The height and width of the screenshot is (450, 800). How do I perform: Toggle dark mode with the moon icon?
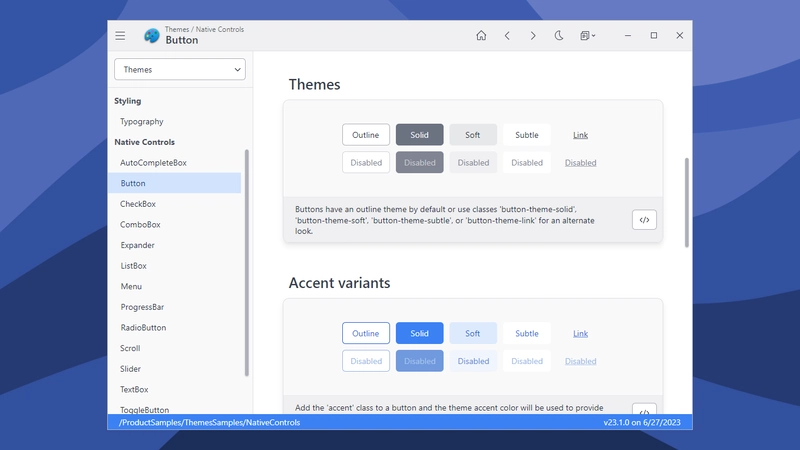click(559, 36)
